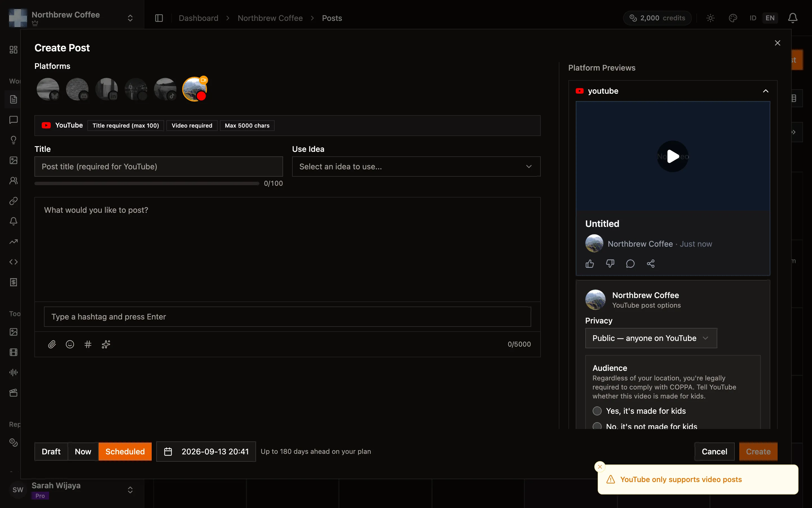The height and width of the screenshot is (508, 812).
Task: Select the LinkedIn platform account avatar
Action: (x=107, y=89)
